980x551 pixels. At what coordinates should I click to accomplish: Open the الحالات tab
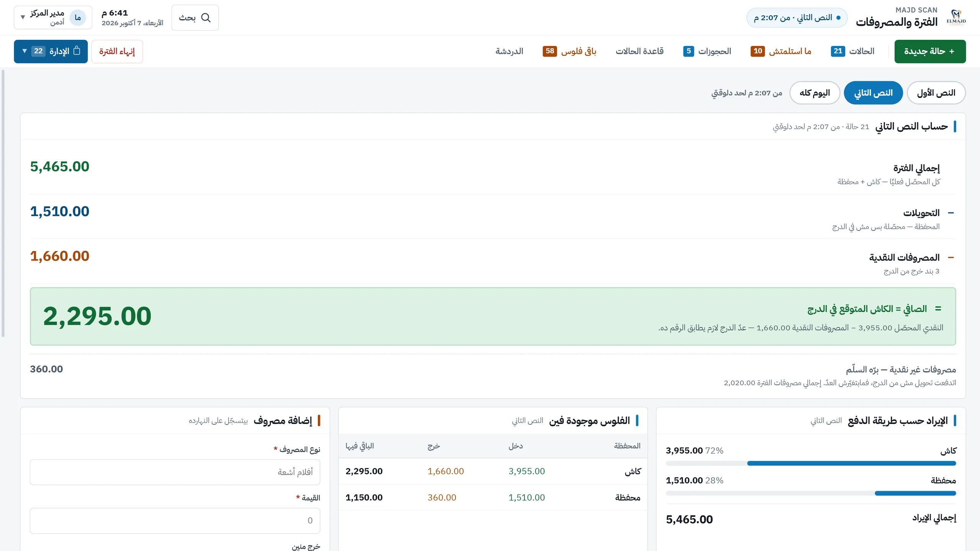coord(853,51)
